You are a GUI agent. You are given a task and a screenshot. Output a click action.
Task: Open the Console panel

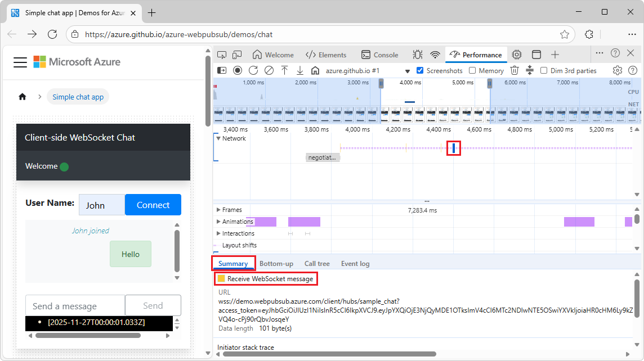point(381,55)
